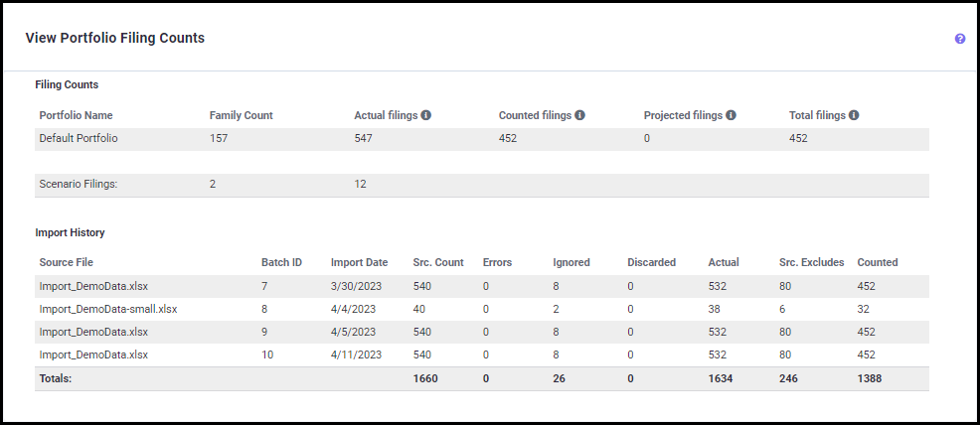This screenshot has height=425, width=980.
Task: Click info icon next to Total filings
Action: tap(854, 115)
